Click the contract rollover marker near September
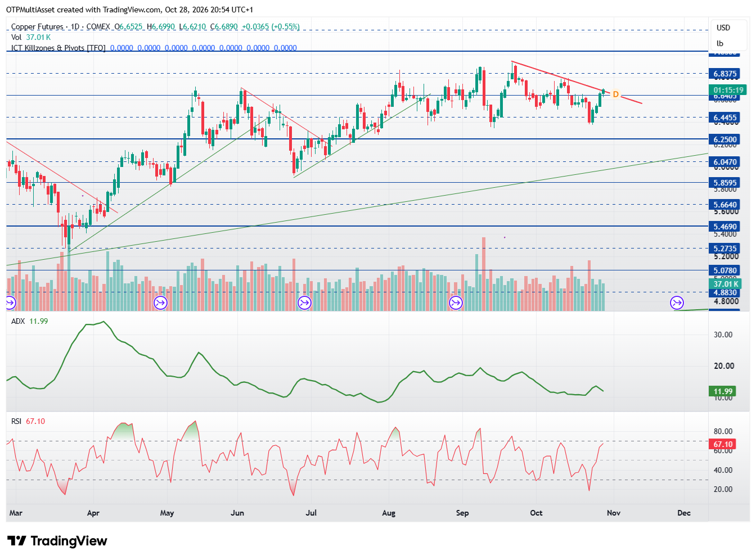 coord(455,304)
